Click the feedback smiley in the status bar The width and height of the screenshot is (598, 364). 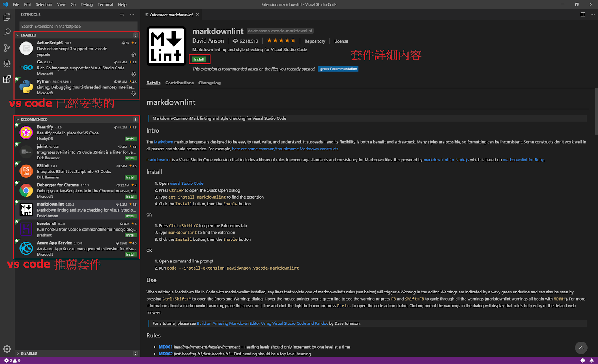click(x=582, y=360)
